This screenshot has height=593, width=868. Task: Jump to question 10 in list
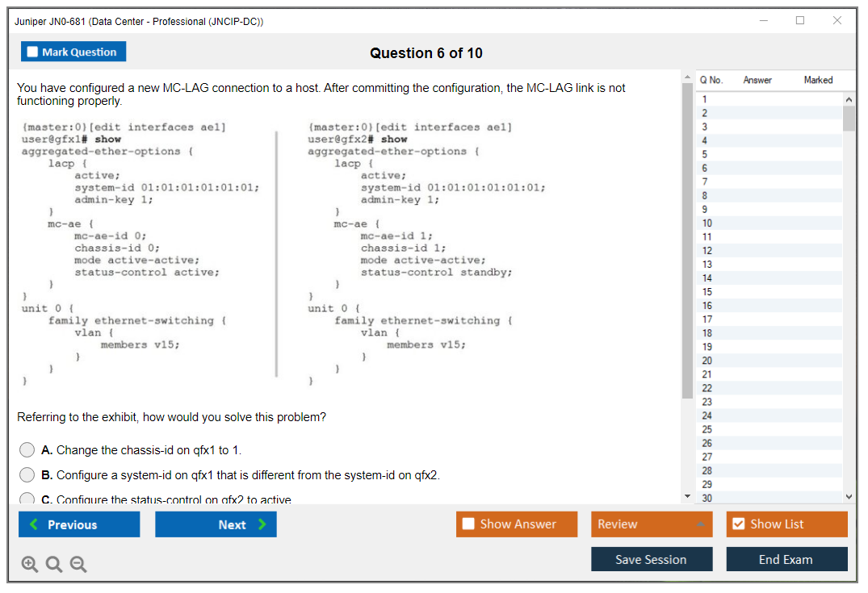tap(707, 223)
